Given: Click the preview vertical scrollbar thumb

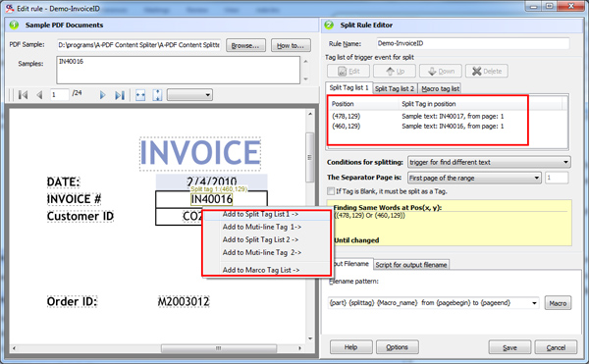Looking at the screenshot, I should (x=310, y=157).
